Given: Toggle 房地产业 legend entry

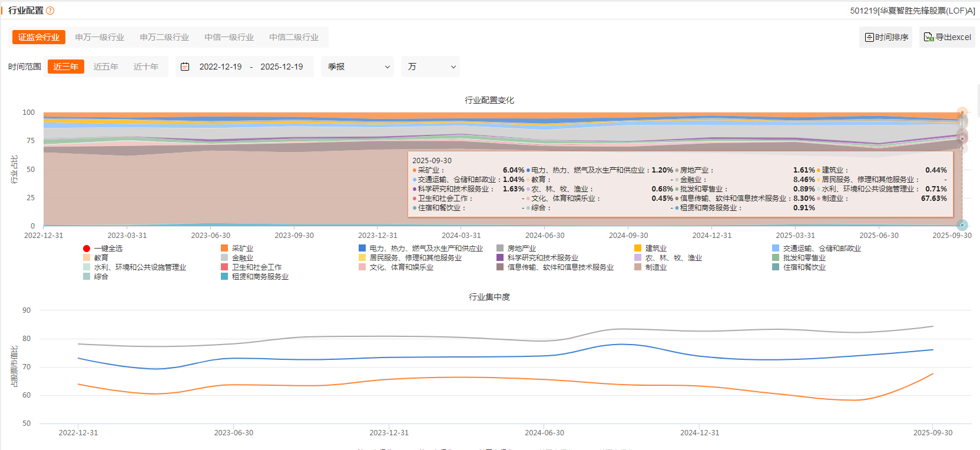Looking at the screenshot, I should tap(500, 249).
